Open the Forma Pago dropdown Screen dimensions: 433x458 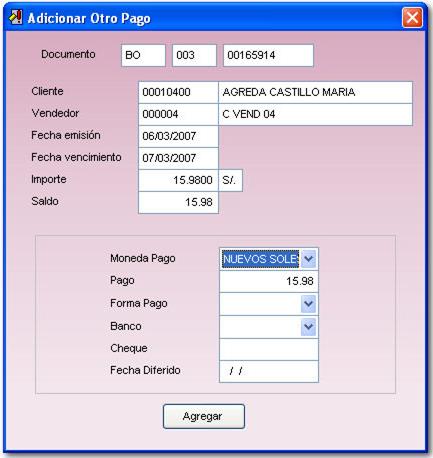(308, 304)
